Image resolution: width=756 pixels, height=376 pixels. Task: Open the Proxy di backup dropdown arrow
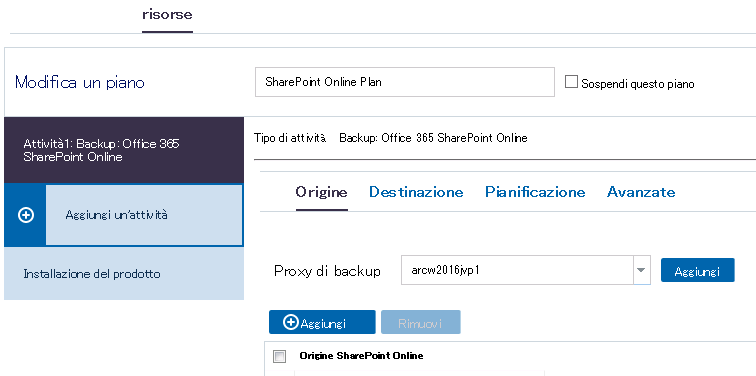click(641, 270)
